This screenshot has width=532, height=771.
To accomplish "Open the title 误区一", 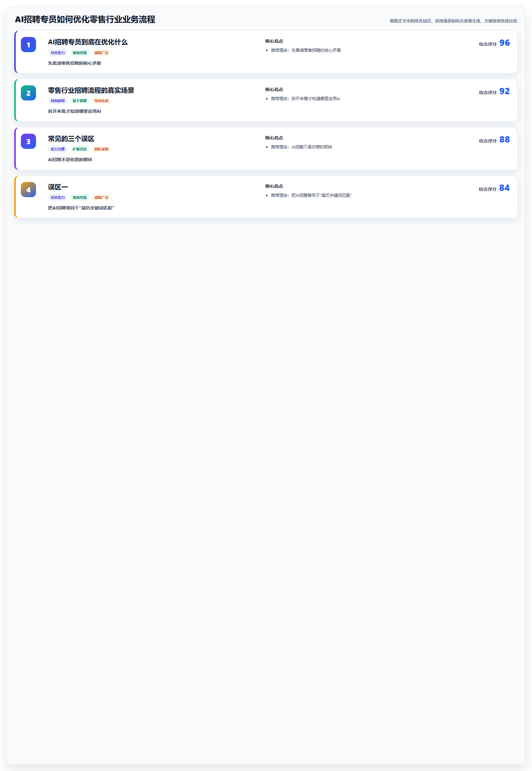I will click(58, 187).
